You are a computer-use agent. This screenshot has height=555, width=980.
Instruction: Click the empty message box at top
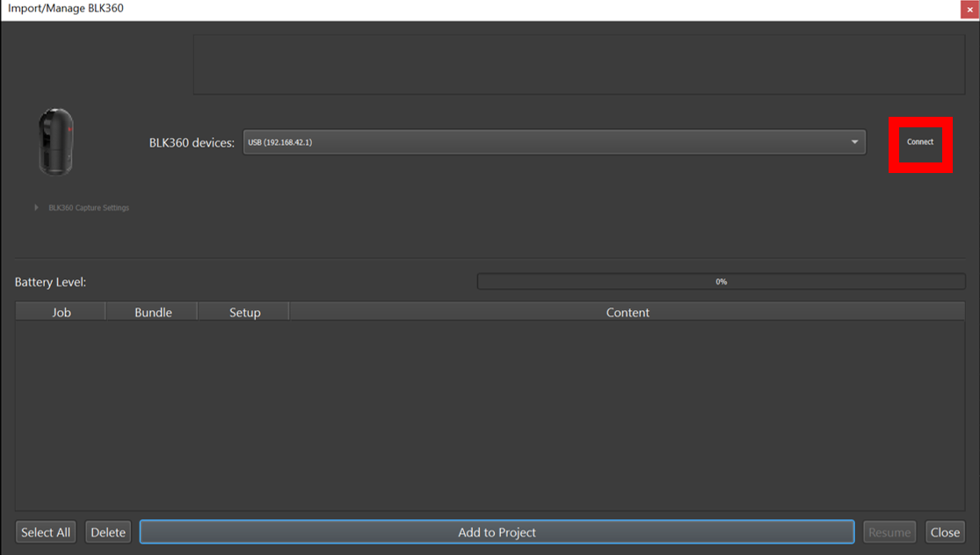[578, 65]
